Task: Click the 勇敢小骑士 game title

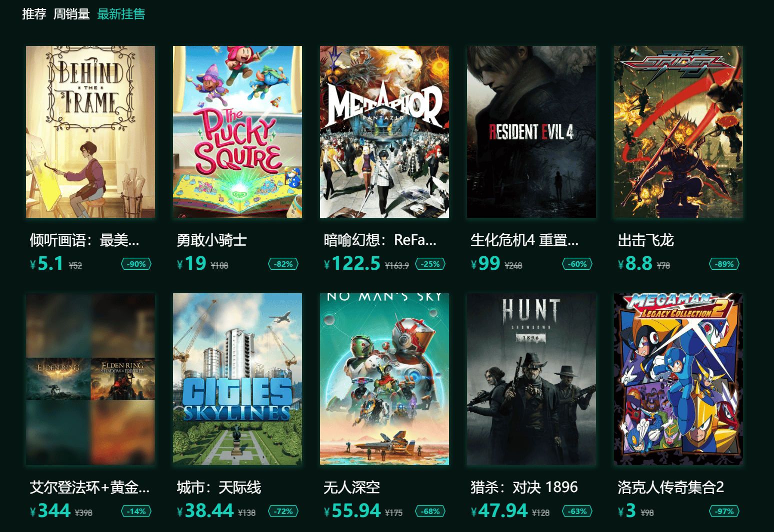Action: pos(212,240)
